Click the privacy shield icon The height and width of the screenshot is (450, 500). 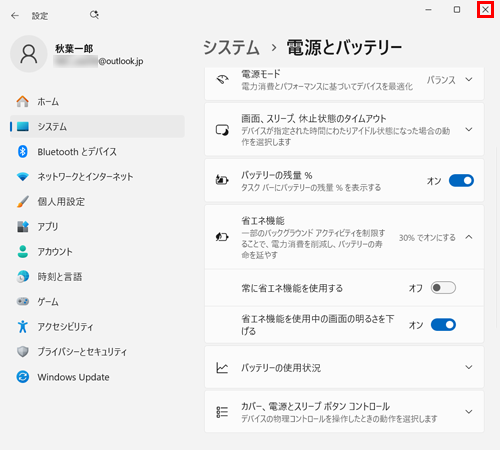(x=23, y=352)
